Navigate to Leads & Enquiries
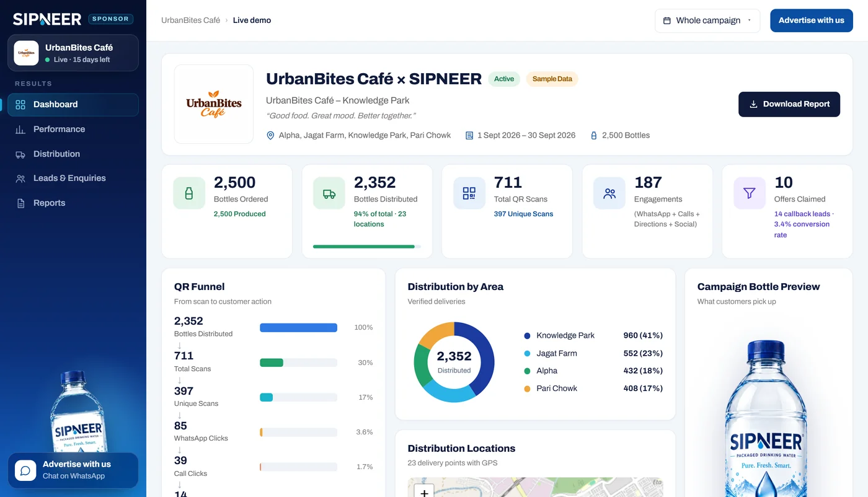 click(73, 178)
